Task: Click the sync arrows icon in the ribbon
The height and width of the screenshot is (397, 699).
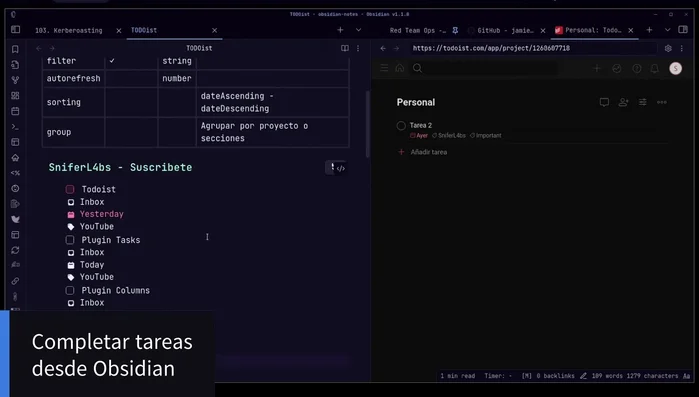Action: (x=15, y=250)
